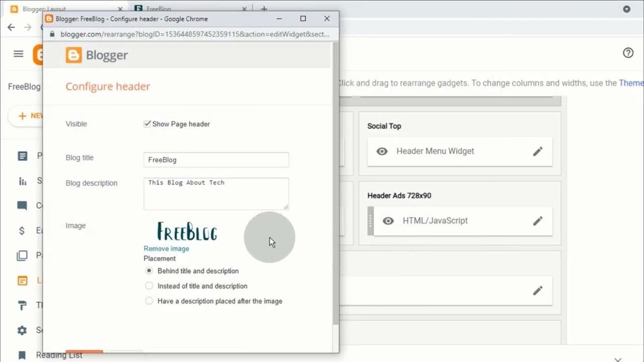Viewport: 644px width, 362px height.
Task: Uncheck the Show Page header checkbox
Action: (x=147, y=124)
